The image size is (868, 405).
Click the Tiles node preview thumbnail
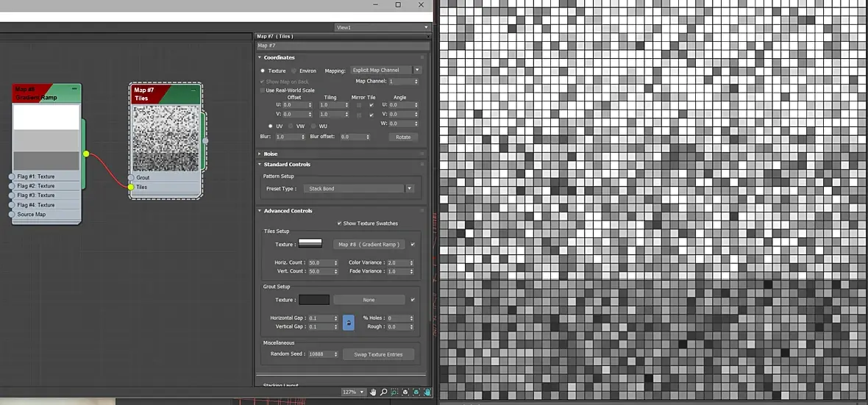click(x=166, y=137)
